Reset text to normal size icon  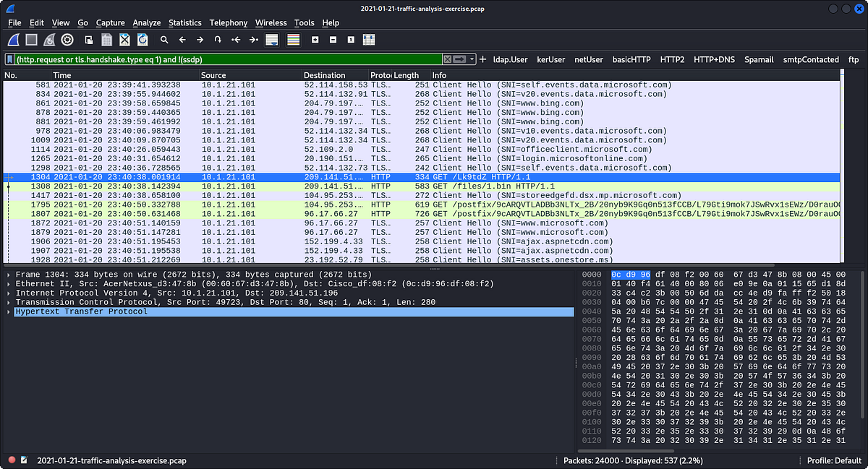[x=351, y=40]
